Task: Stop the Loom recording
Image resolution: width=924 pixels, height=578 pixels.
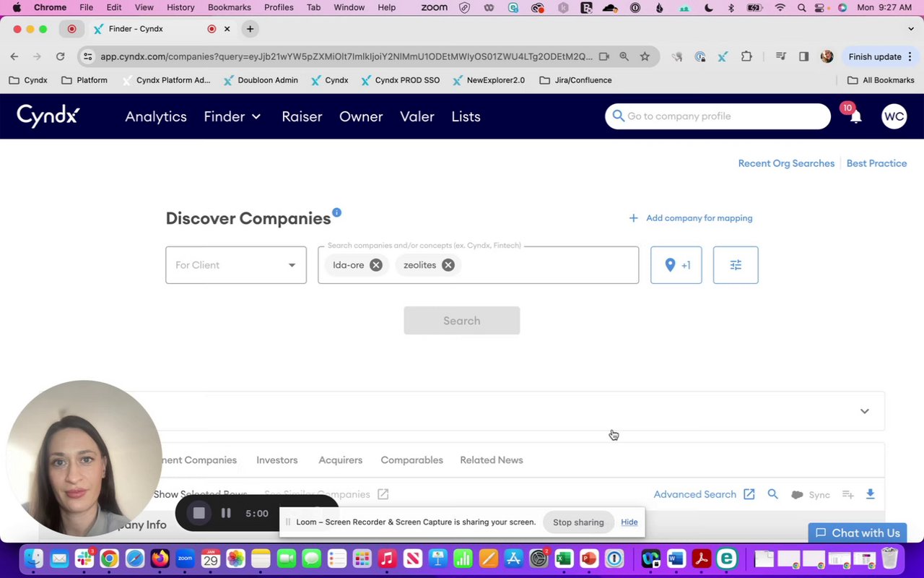Action: pos(199,513)
